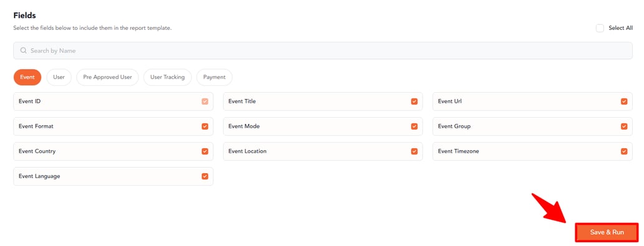
Task: Deselect the Event Mode field
Action: click(414, 126)
